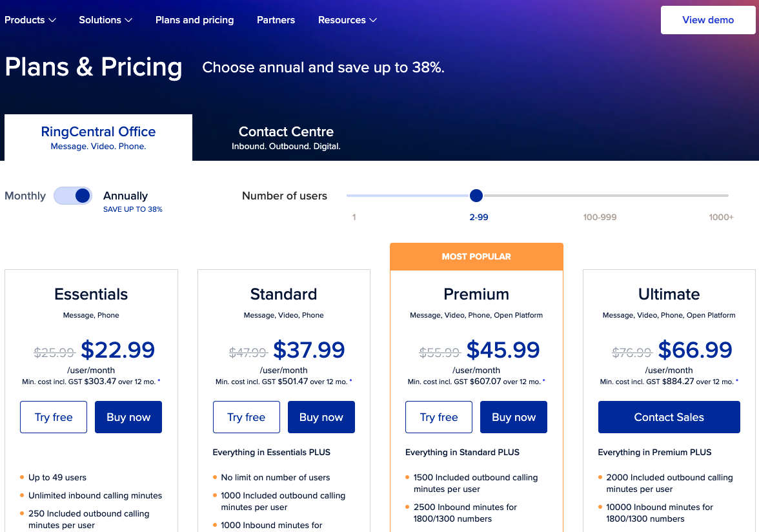The height and width of the screenshot is (532, 759).
Task: Click Try free under Essentials plan
Action: point(54,417)
